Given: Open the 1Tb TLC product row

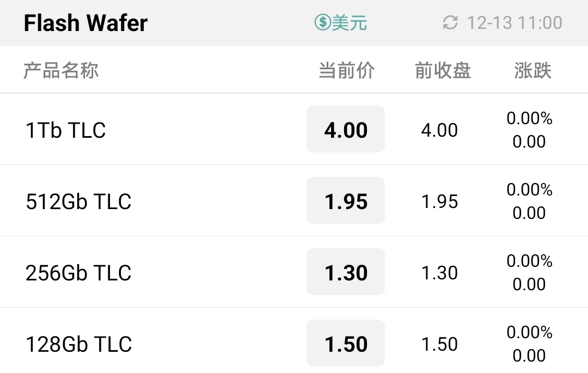Looking at the screenshot, I should point(294,129).
